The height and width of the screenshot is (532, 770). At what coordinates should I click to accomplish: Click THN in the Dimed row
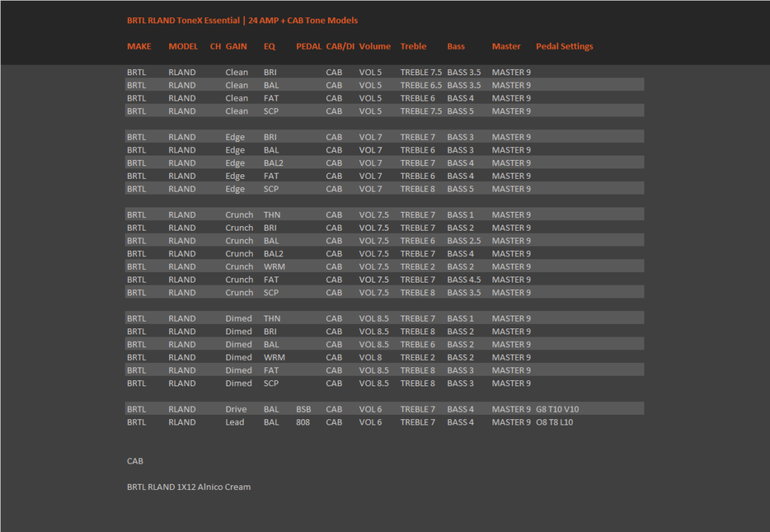(272, 319)
